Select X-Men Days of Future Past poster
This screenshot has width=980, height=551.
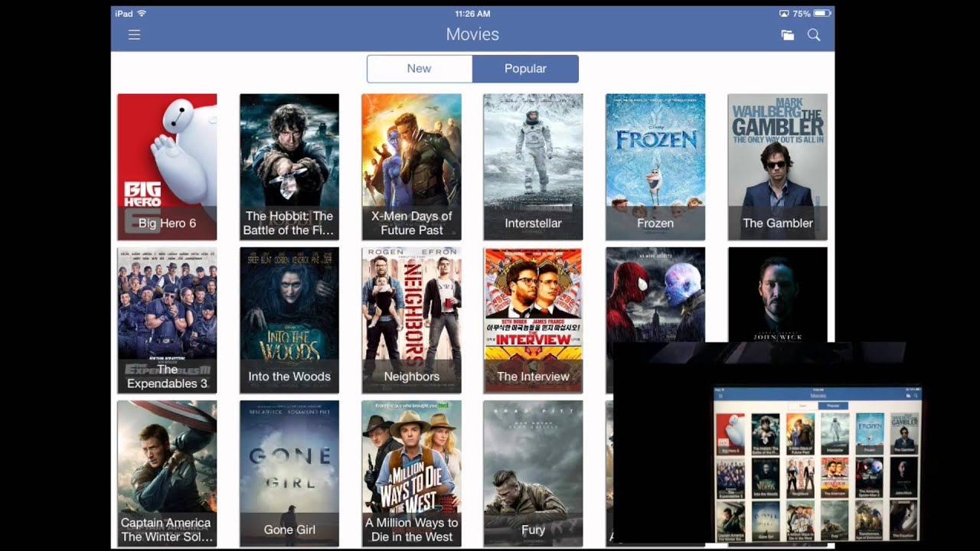[411, 167]
